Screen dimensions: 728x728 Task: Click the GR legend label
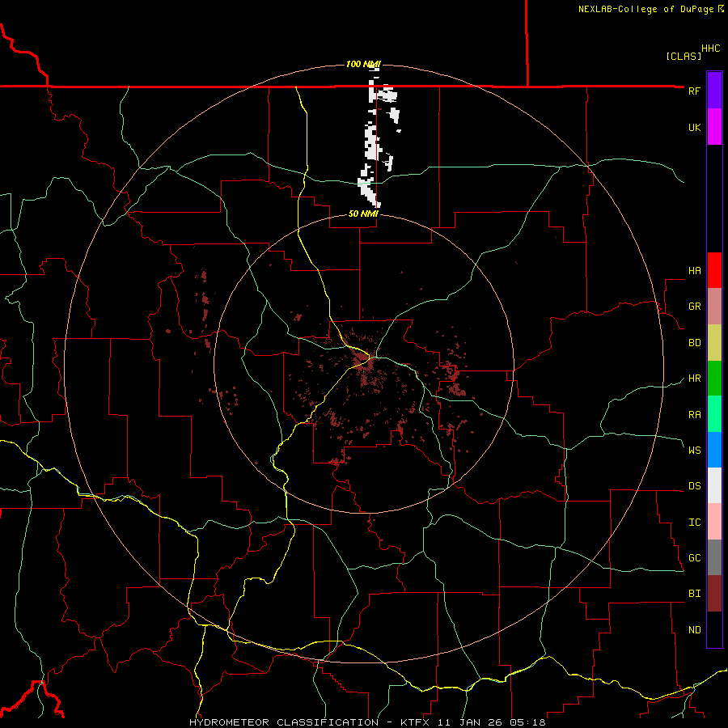coord(694,307)
